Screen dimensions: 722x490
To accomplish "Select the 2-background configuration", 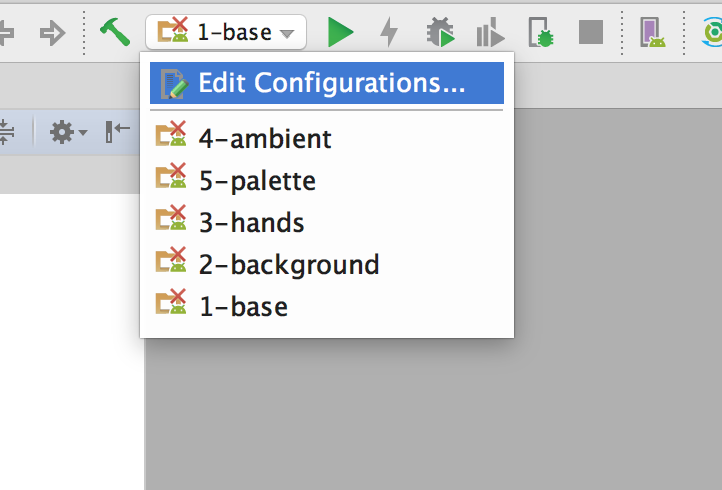I will point(288,265).
